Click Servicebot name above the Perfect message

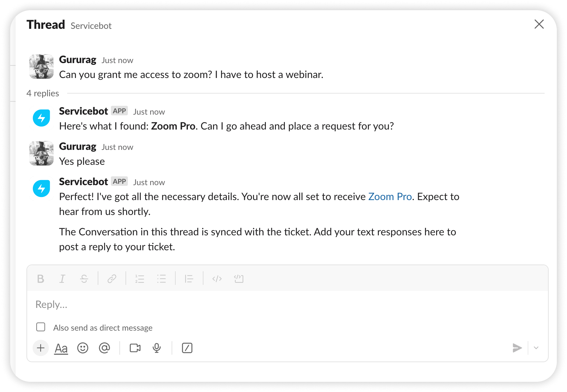pyautogui.click(x=83, y=182)
